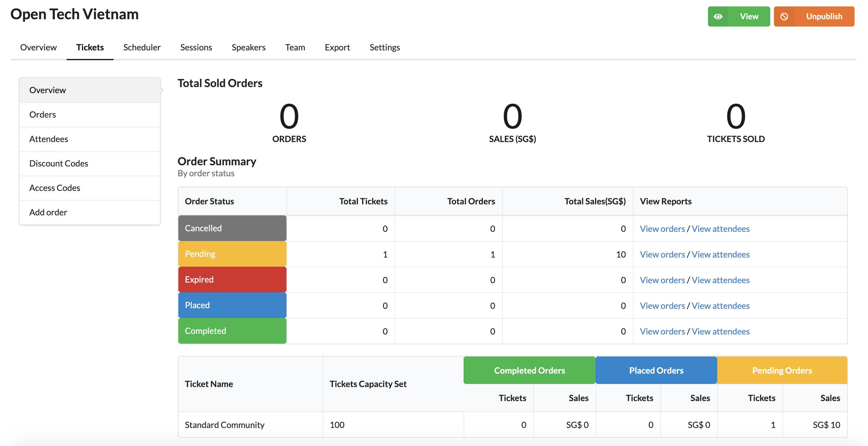
Task: Click the TICKETS SOLD label
Action: [735, 139]
